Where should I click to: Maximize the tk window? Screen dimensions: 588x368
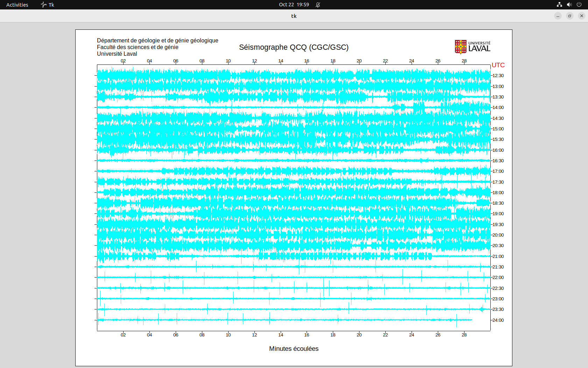570,16
